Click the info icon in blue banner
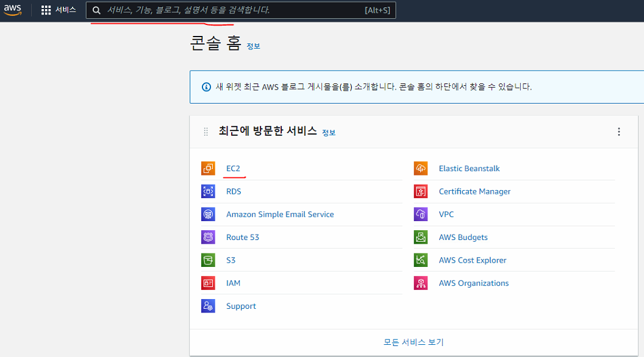 pyautogui.click(x=207, y=87)
